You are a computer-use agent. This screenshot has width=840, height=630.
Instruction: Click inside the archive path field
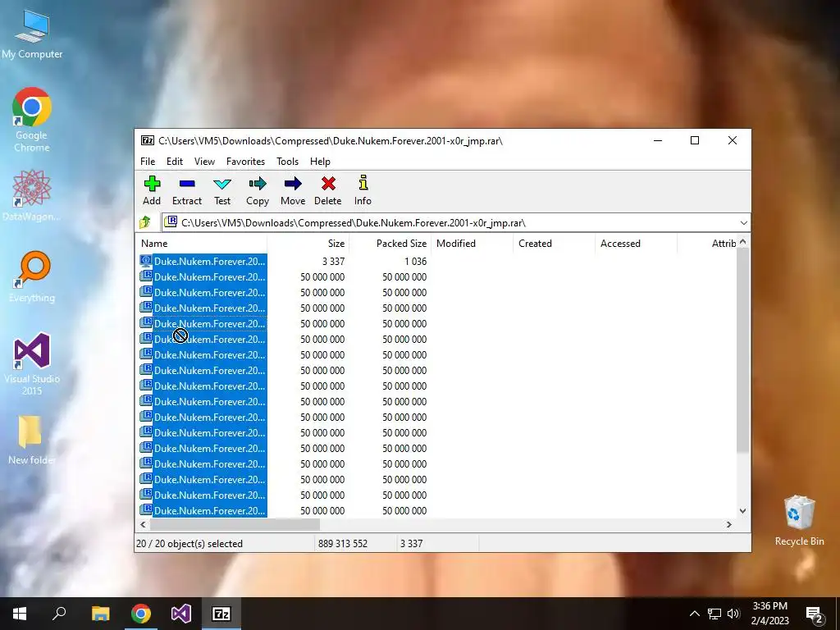tap(456, 223)
